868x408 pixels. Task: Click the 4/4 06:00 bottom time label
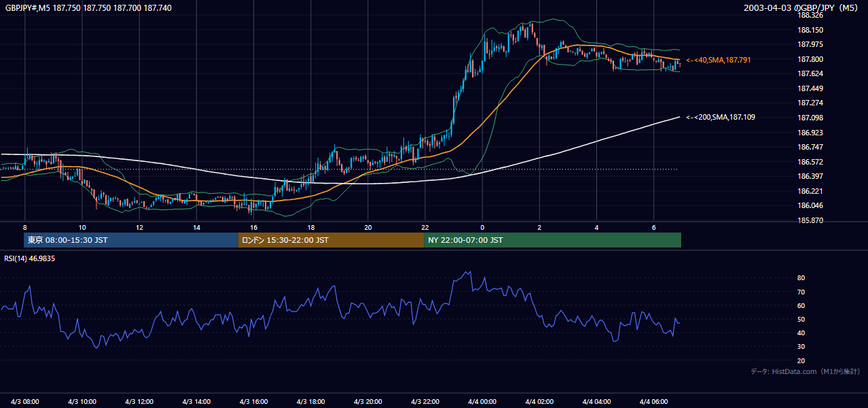click(654, 401)
